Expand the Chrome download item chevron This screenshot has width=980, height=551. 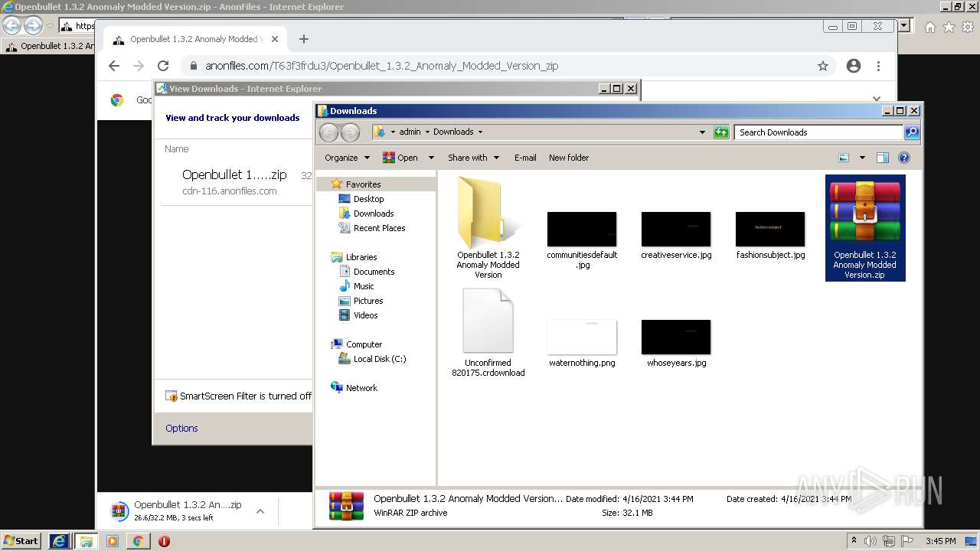(260, 511)
